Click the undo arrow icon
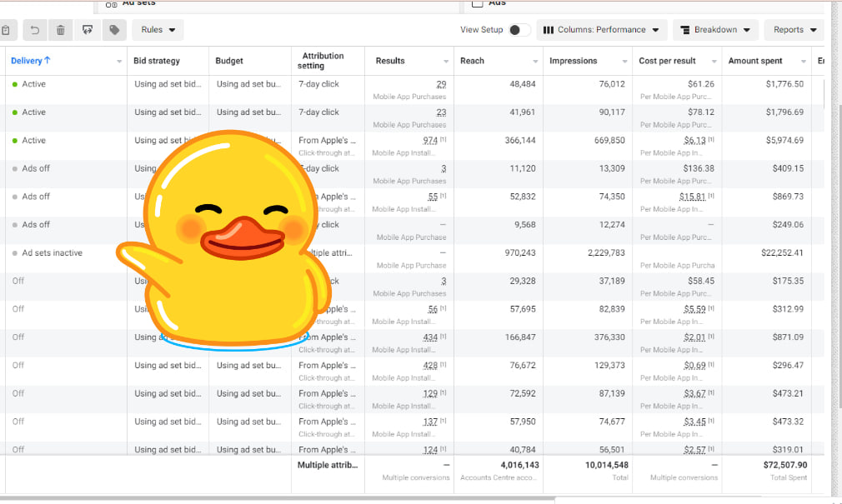 [x=34, y=30]
